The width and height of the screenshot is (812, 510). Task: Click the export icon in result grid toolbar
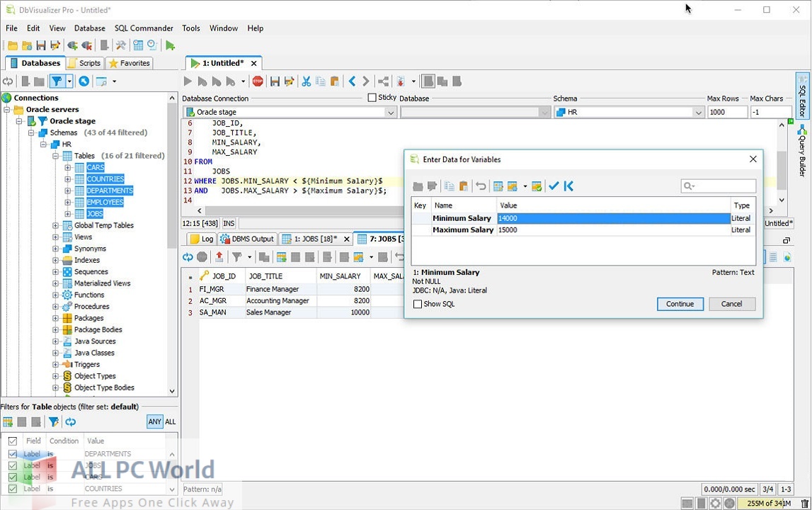coord(219,256)
